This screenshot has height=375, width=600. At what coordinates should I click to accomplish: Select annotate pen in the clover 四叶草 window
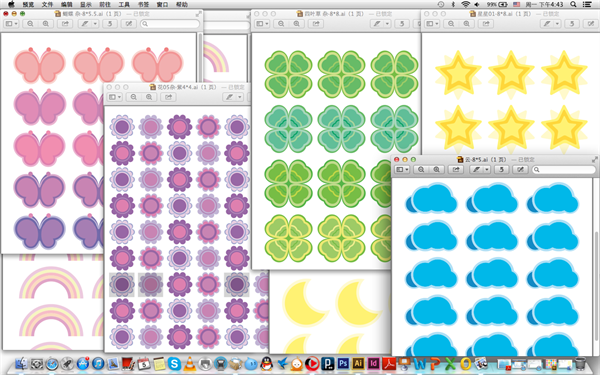(377, 24)
